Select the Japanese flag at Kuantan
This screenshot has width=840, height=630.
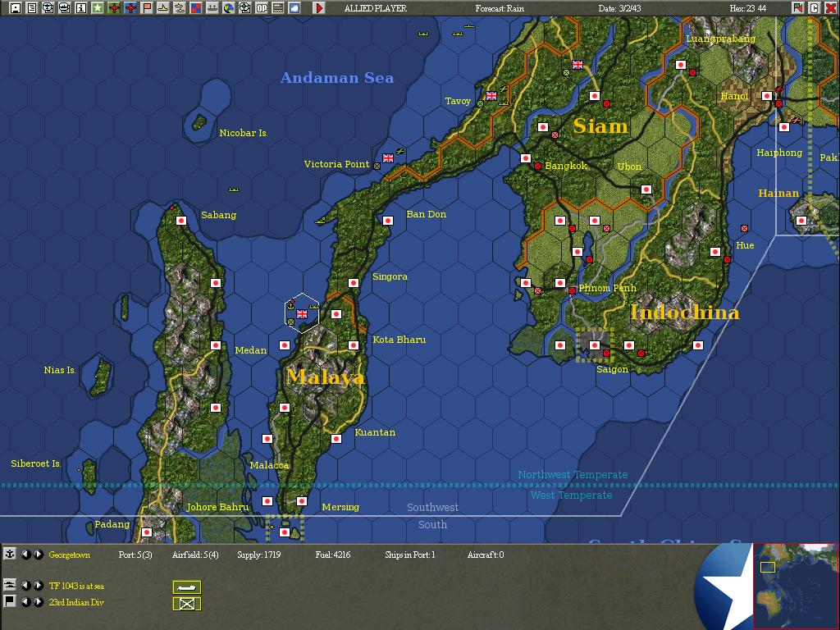tap(336, 439)
